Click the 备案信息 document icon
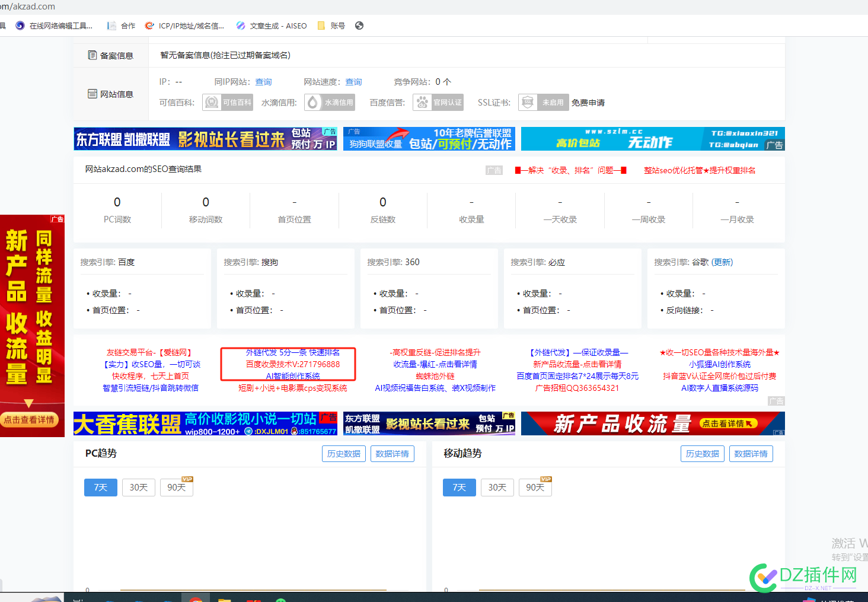This screenshot has height=602, width=868. 92,55
